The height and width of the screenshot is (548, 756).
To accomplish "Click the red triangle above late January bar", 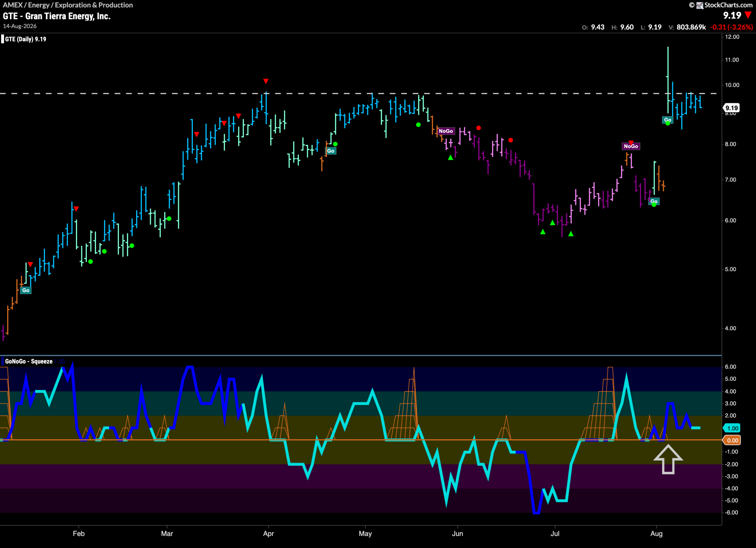I will coord(76,209).
